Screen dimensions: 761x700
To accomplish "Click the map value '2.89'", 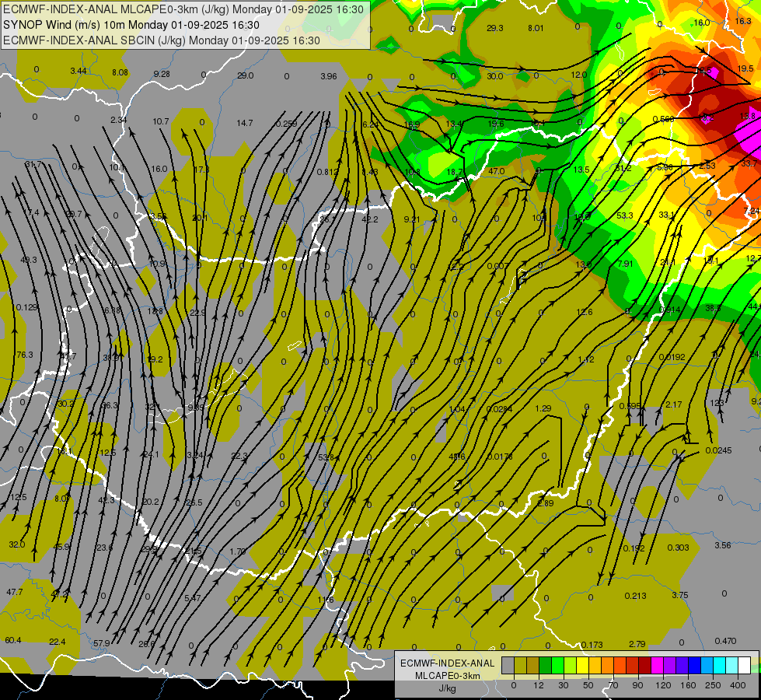I will click(546, 502).
